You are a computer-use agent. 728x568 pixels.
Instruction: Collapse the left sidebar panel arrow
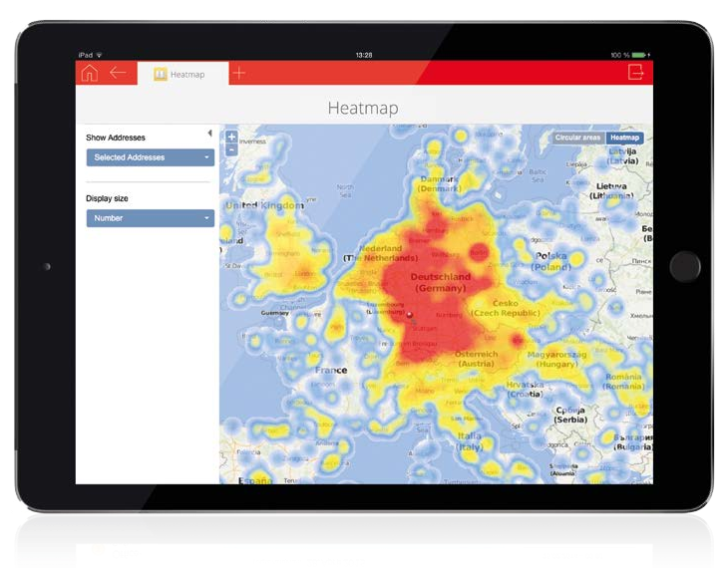pyautogui.click(x=209, y=134)
